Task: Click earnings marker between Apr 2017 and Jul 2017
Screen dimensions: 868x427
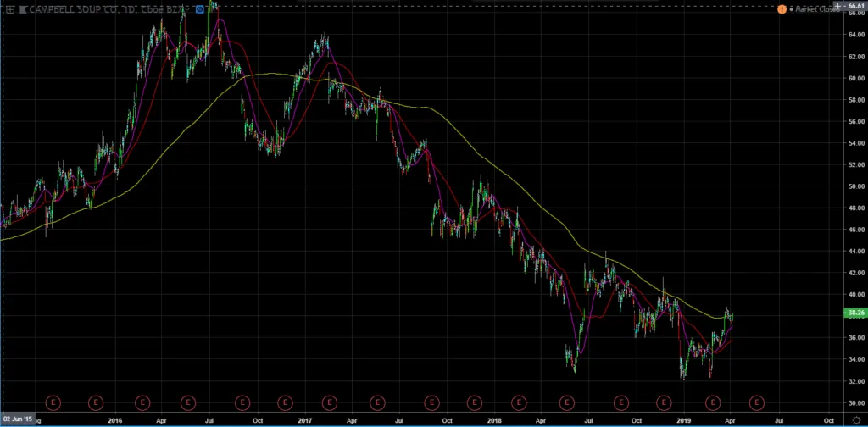Action: coord(377,402)
